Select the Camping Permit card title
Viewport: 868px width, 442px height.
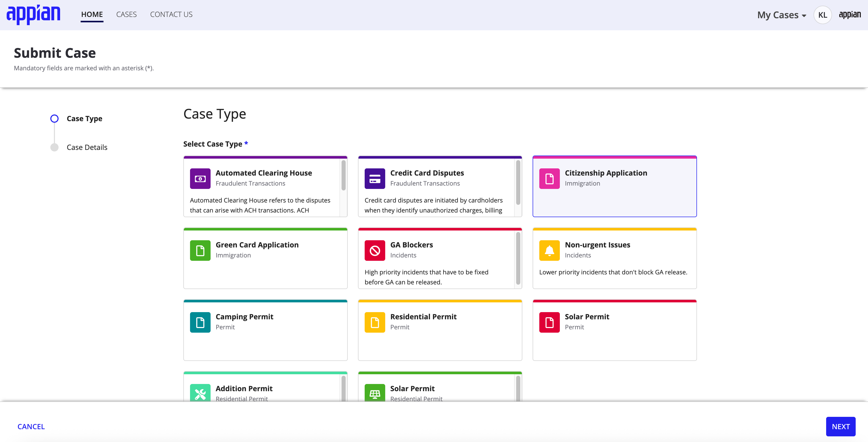point(244,317)
